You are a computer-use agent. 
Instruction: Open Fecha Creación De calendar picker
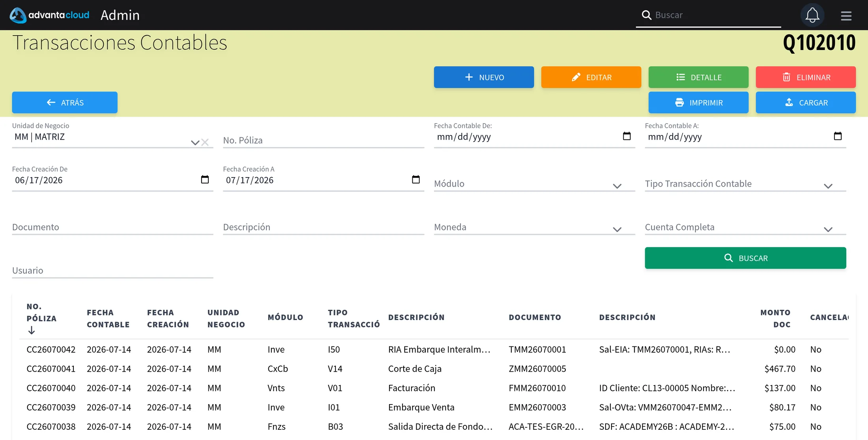pos(205,180)
